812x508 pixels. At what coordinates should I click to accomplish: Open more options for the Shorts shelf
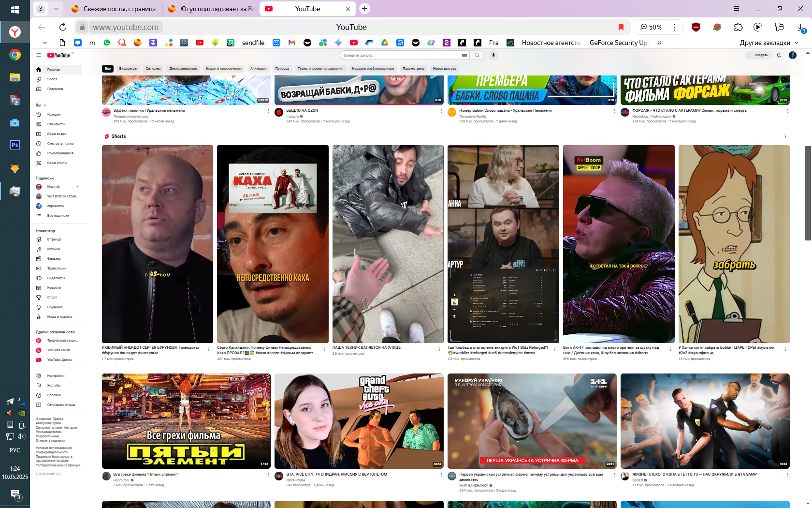[785, 136]
